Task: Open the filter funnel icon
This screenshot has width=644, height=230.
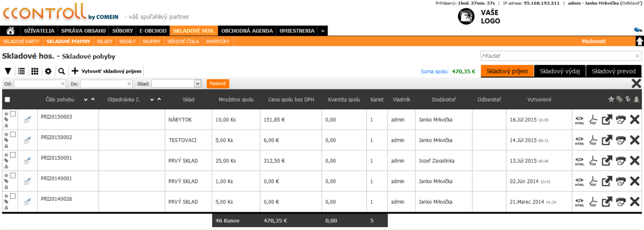Action: 8,71
